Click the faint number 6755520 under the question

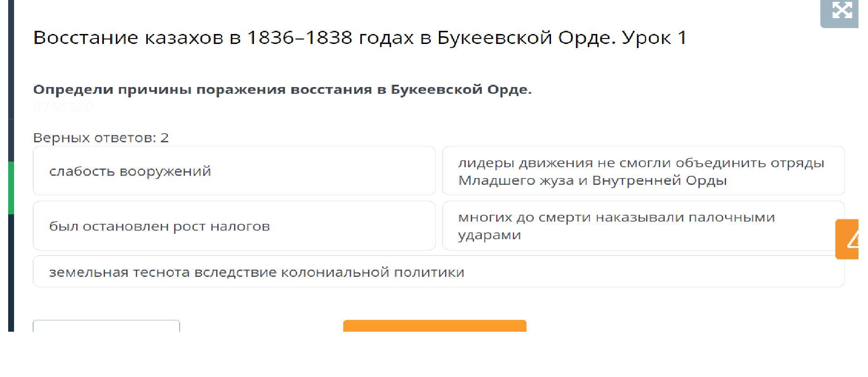(63, 107)
